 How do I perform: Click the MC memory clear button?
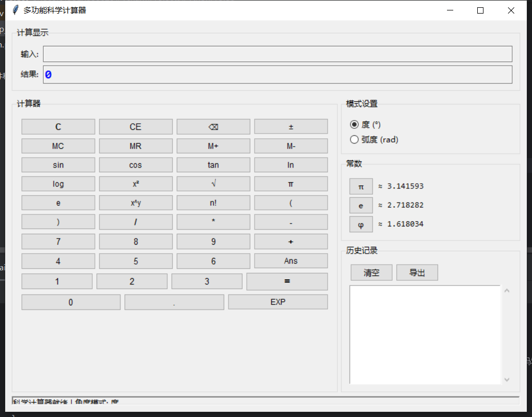click(58, 146)
